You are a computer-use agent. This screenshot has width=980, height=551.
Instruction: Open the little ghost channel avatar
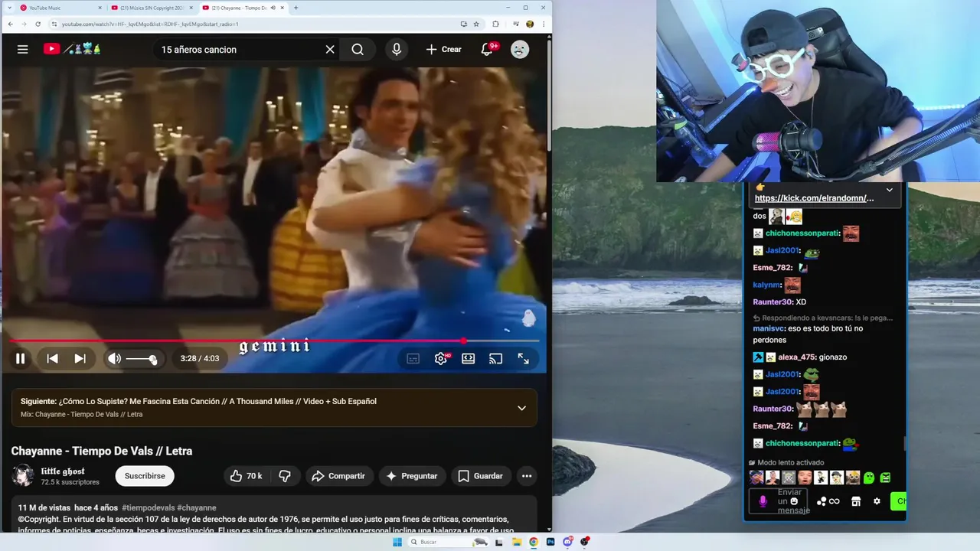pos(23,475)
